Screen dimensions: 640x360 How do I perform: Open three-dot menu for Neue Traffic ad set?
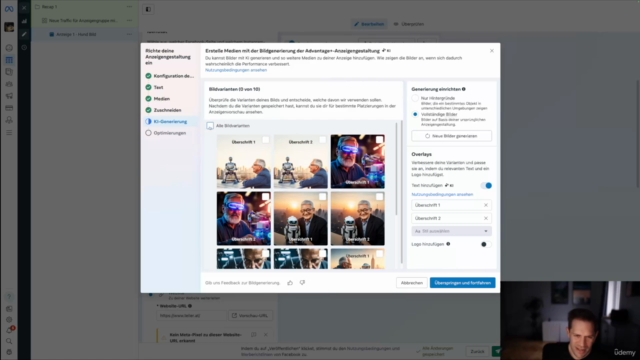point(129,20)
